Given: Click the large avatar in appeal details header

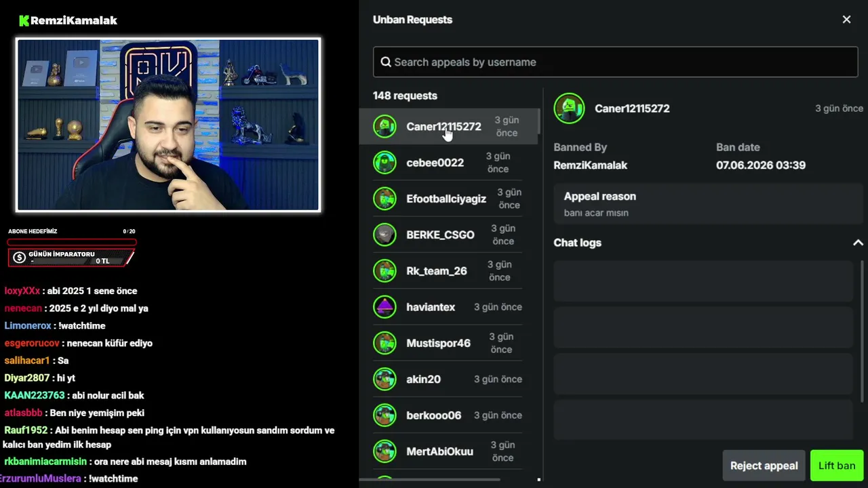Looking at the screenshot, I should coord(569,108).
